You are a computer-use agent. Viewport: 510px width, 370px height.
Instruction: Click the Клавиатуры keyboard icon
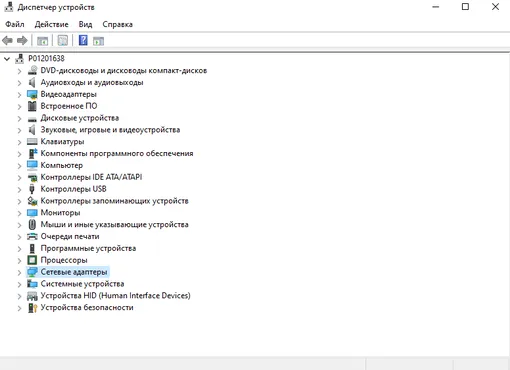click(x=32, y=142)
